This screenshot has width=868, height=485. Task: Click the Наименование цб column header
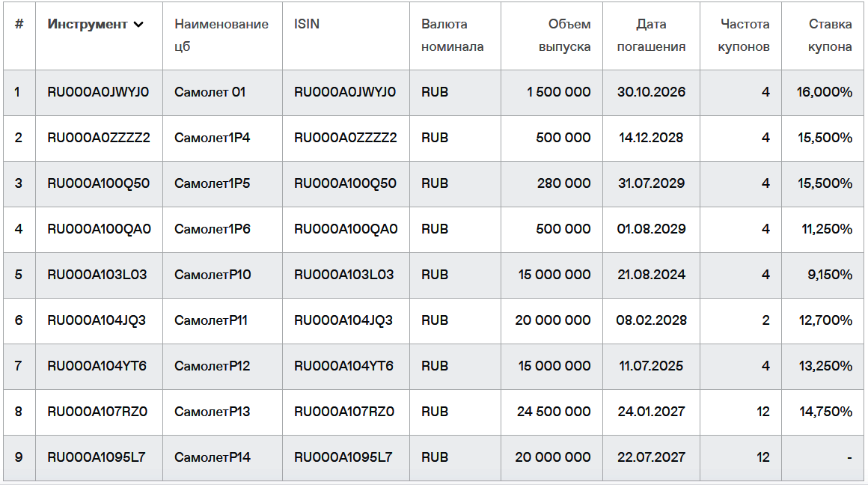221,35
